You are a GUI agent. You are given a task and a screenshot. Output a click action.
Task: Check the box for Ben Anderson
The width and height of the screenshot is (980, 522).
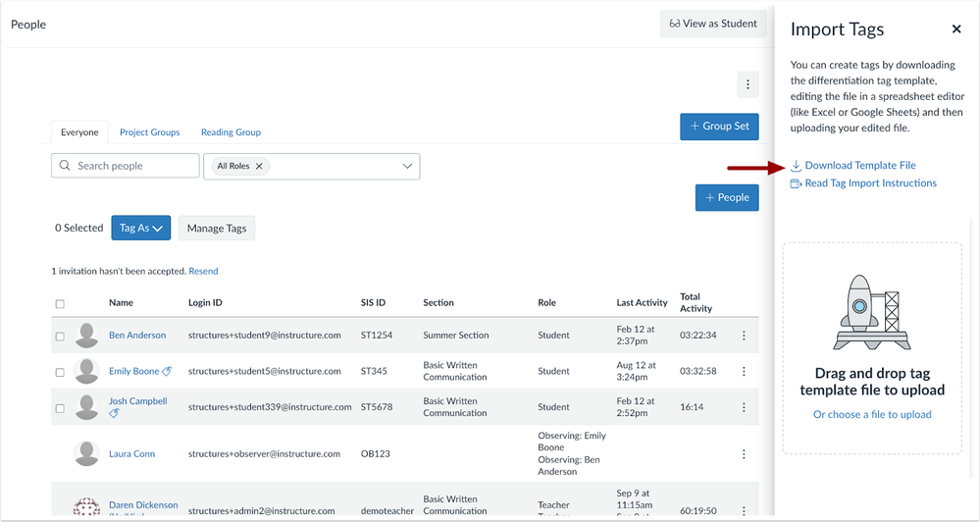coord(60,337)
